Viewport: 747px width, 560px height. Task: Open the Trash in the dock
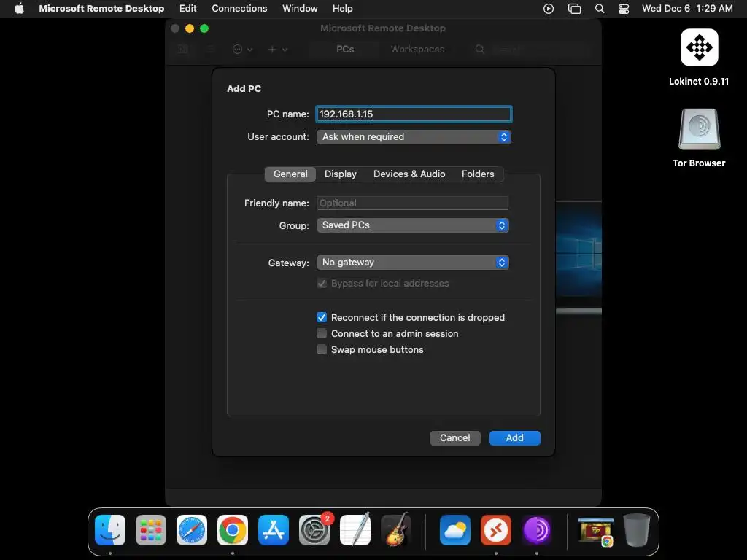point(636,530)
